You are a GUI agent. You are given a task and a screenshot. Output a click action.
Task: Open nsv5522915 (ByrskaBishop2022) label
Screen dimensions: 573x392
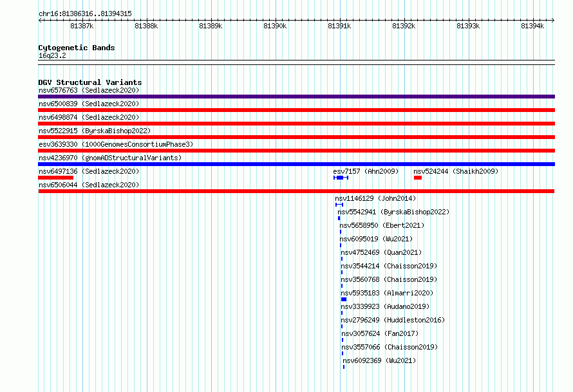pyautogui.click(x=95, y=131)
